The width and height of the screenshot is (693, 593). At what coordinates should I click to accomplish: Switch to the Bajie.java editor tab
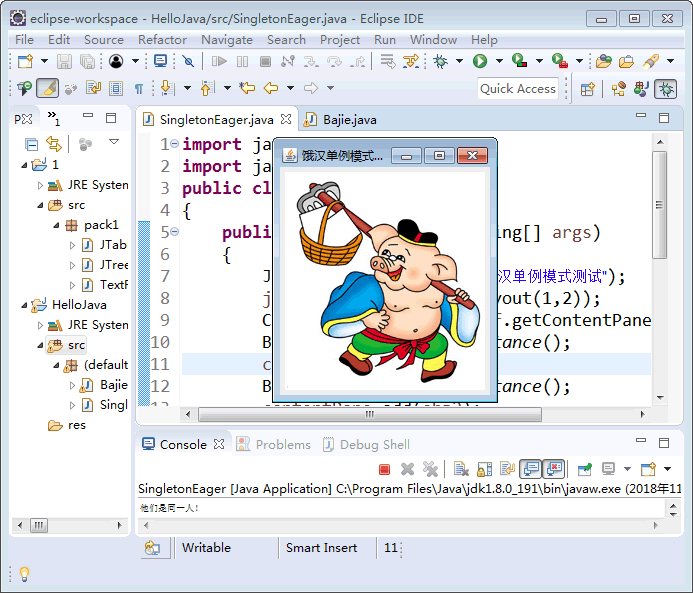coord(341,120)
